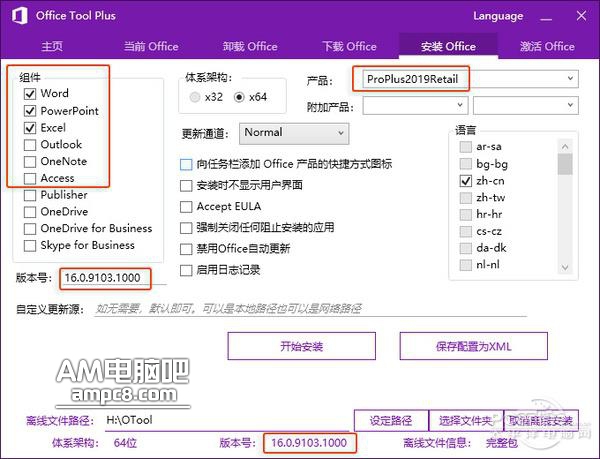Check 安装时不显示用户界面 option
Screen dimensions: 600x459
pyautogui.click(x=186, y=186)
